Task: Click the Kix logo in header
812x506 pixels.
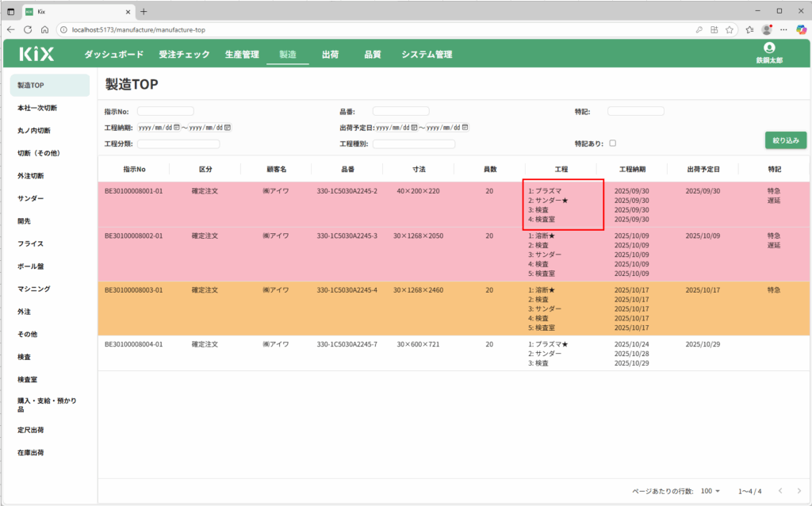Action: [37, 54]
